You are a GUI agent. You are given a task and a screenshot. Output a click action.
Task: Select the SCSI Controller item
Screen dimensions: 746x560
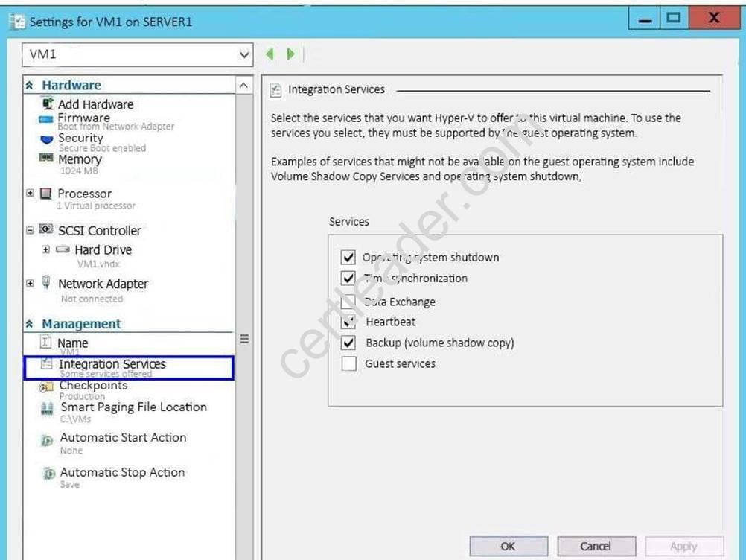click(100, 231)
